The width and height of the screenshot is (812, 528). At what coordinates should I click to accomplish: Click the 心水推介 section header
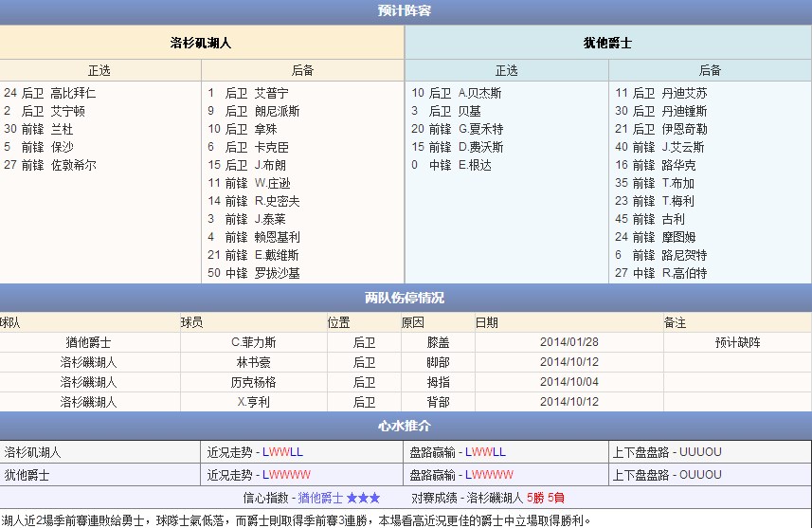pyautogui.click(x=405, y=426)
